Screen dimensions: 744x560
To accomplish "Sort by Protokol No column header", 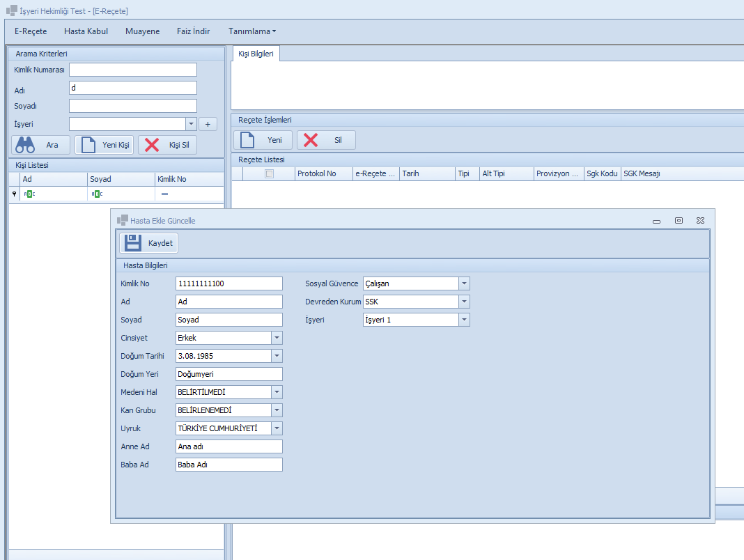I will (324, 173).
